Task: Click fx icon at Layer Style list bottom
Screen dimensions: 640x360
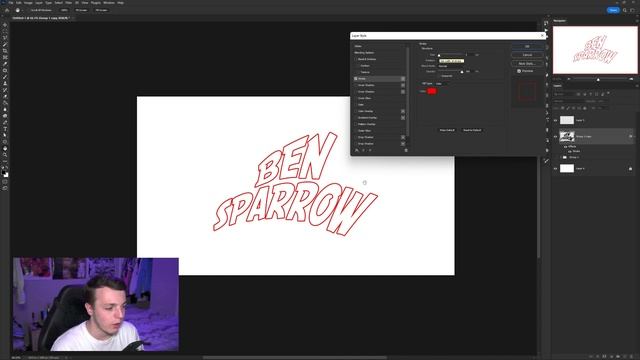Action: tap(357, 150)
